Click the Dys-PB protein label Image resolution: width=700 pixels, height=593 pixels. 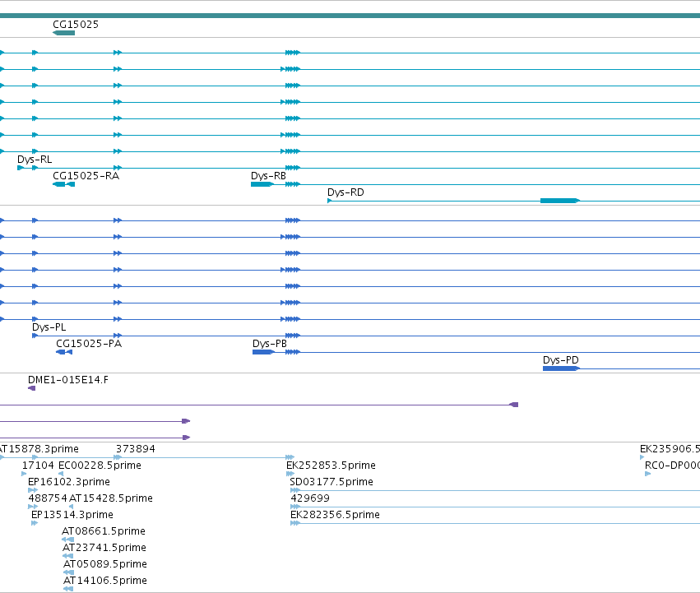click(x=270, y=344)
